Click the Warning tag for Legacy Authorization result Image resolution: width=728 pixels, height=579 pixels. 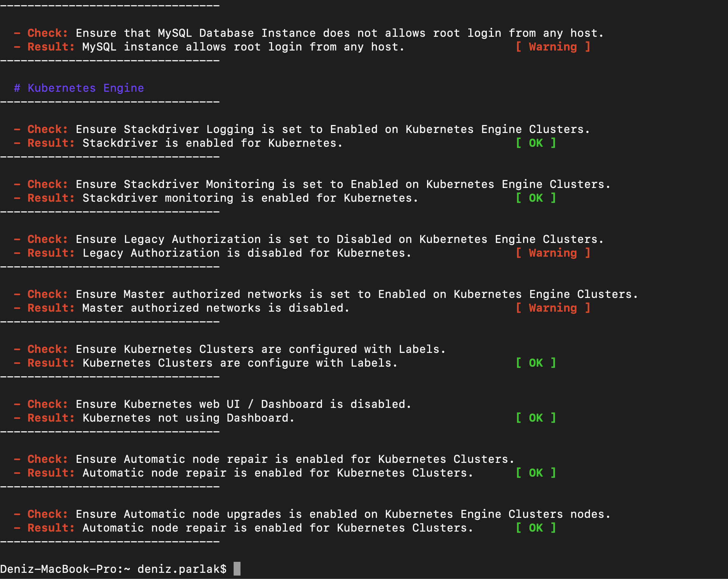[x=552, y=253]
